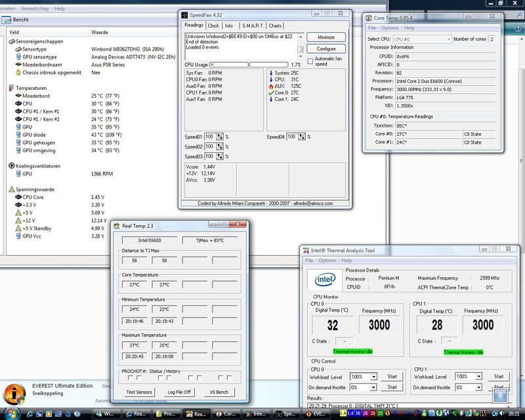The width and height of the screenshot is (525, 420).
Task: Start CPU 1 Workload Level test
Action: pyautogui.click(x=499, y=377)
